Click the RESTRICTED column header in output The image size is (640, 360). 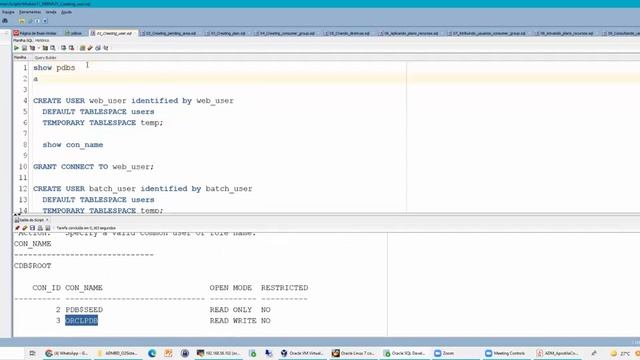pos(284,288)
